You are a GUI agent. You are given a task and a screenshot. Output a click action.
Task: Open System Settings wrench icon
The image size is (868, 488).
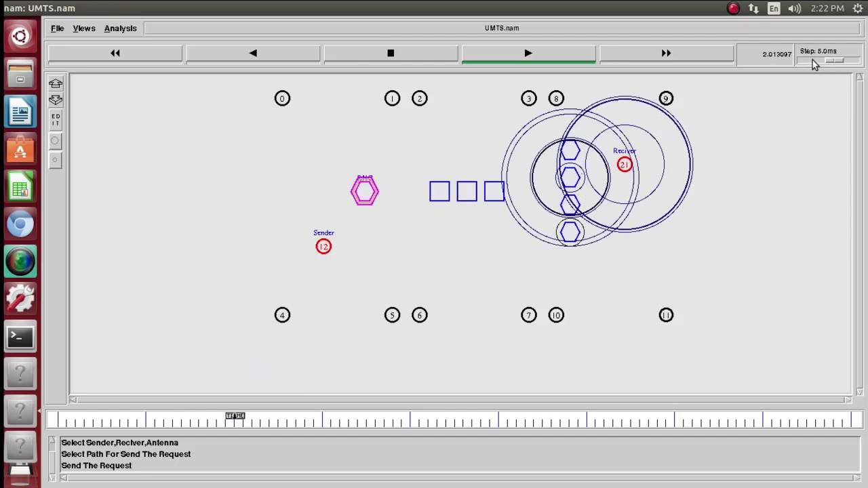(20, 298)
